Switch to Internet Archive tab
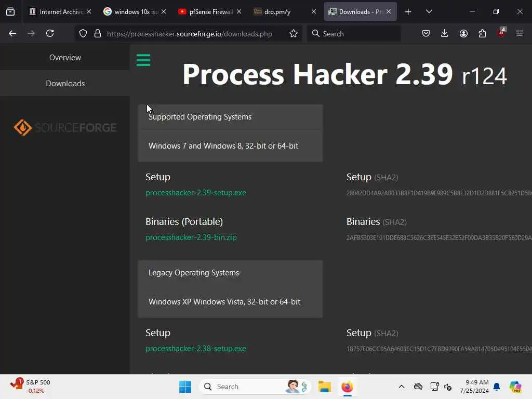532x399 pixels. coord(56,11)
